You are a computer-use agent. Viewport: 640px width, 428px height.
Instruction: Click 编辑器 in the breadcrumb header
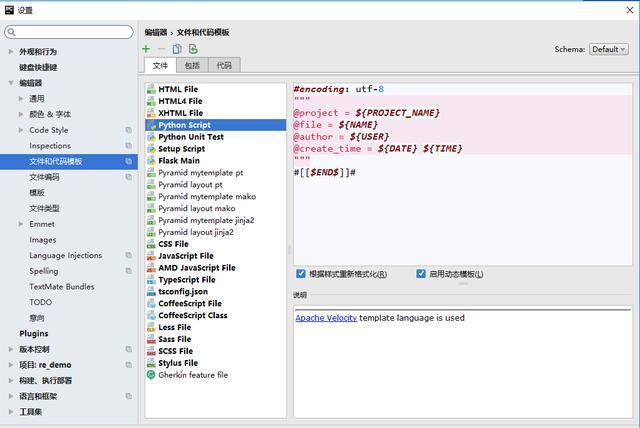click(x=156, y=32)
